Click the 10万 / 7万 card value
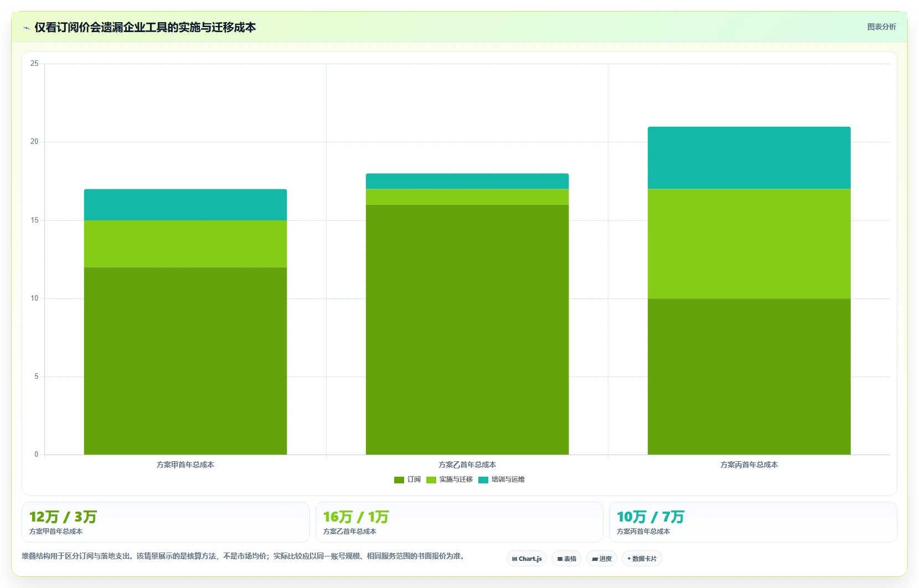 (x=650, y=517)
